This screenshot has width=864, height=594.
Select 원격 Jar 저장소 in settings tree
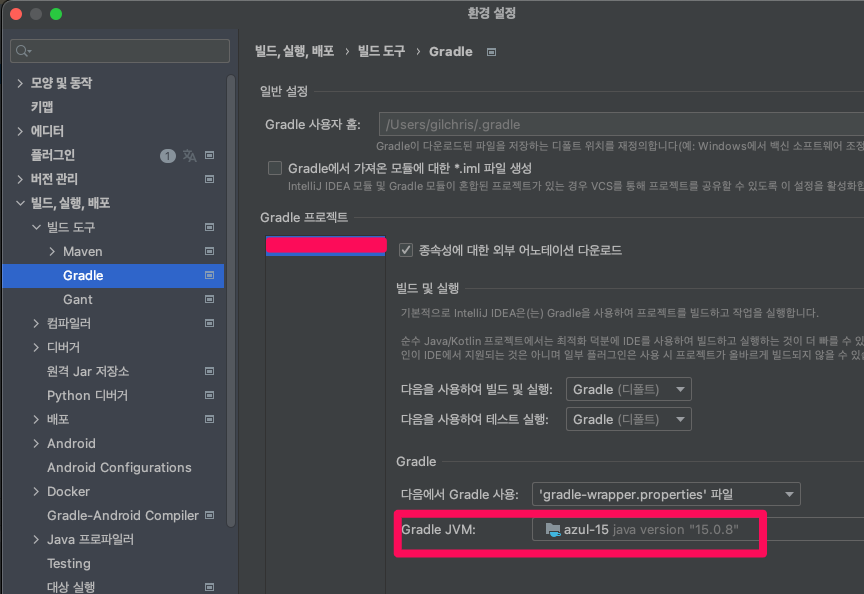tap(88, 371)
